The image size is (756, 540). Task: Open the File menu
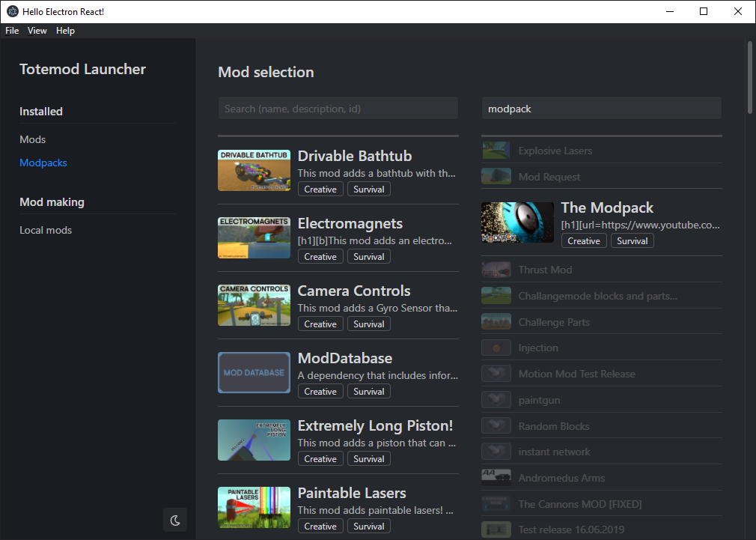pyautogui.click(x=11, y=31)
